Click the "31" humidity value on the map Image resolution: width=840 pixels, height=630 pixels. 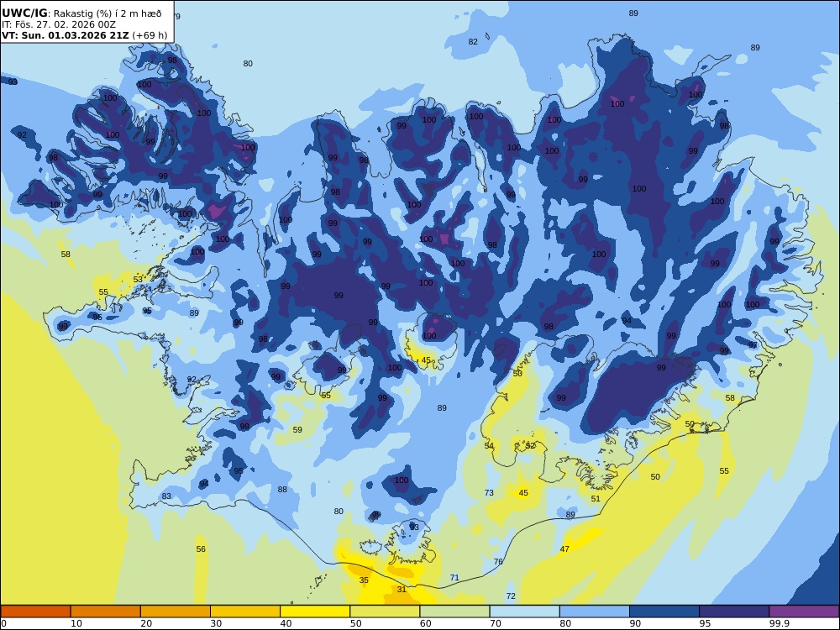402,590
